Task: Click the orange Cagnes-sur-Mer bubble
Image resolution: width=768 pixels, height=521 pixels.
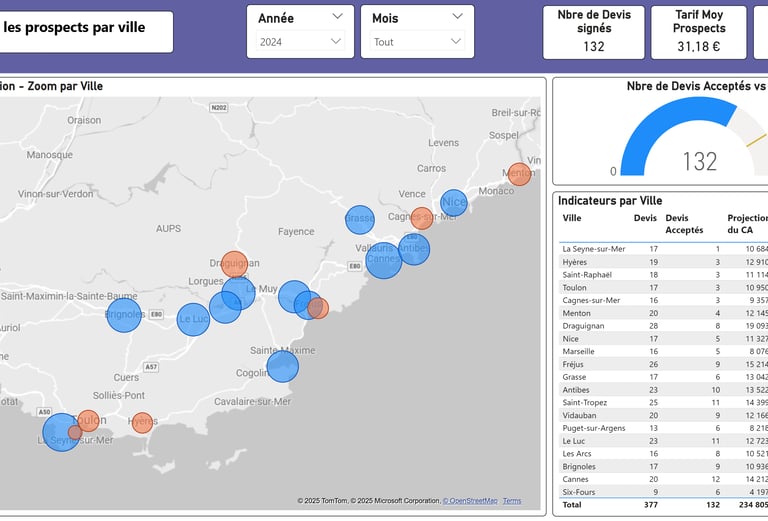Action: (422, 218)
